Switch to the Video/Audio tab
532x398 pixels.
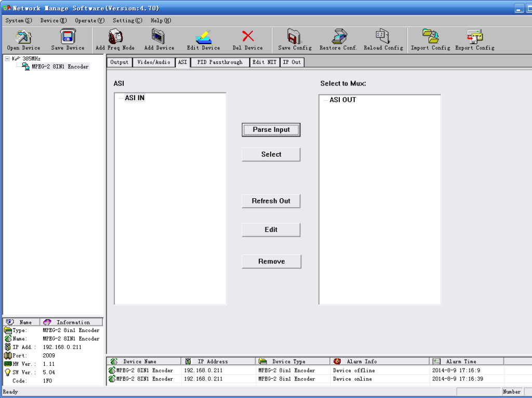[x=154, y=62]
